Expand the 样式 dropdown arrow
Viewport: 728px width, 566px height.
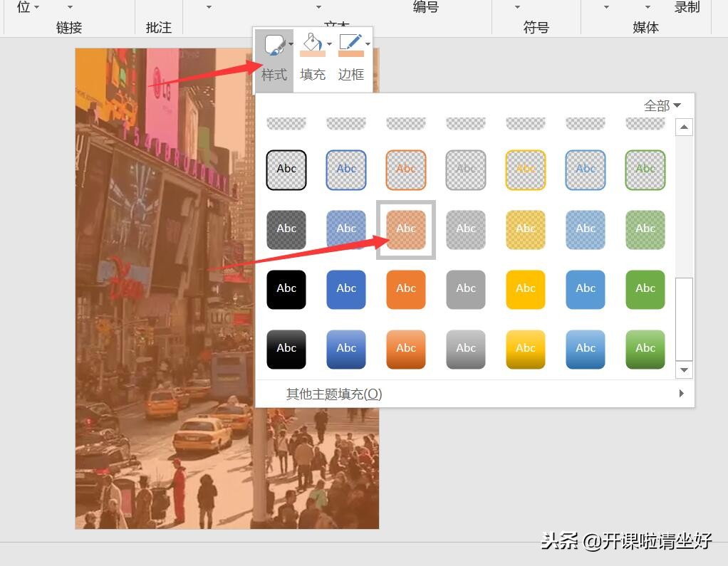click(291, 44)
